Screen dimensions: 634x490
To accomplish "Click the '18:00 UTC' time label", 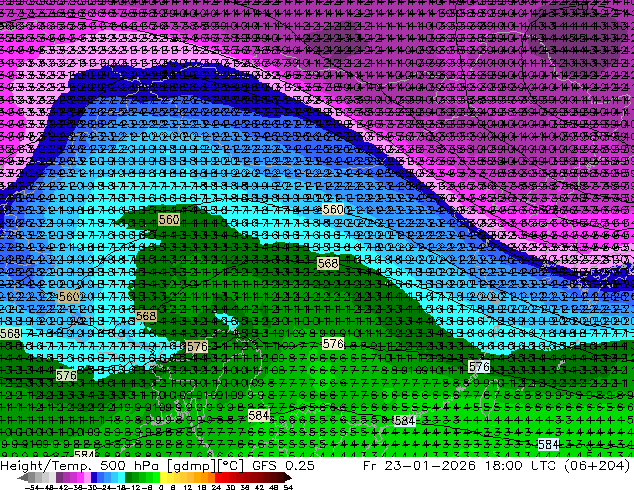I will pyautogui.click(x=519, y=466).
